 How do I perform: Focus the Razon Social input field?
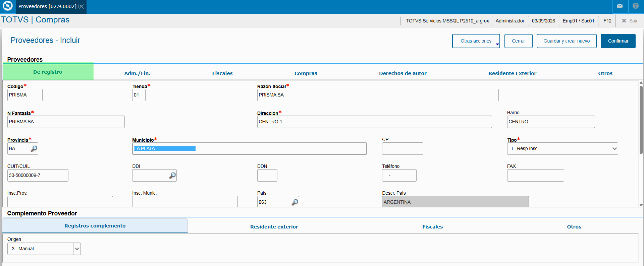(378, 95)
